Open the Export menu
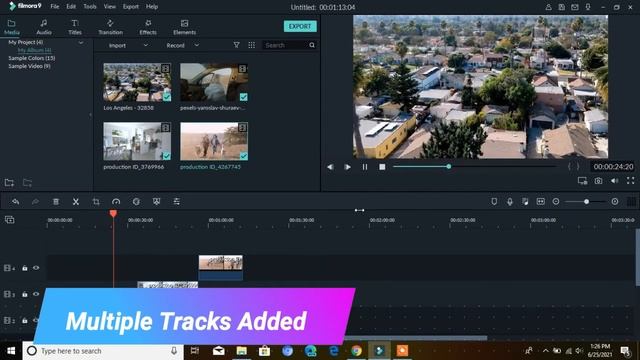The image size is (640, 360). pyautogui.click(x=131, y=7)
